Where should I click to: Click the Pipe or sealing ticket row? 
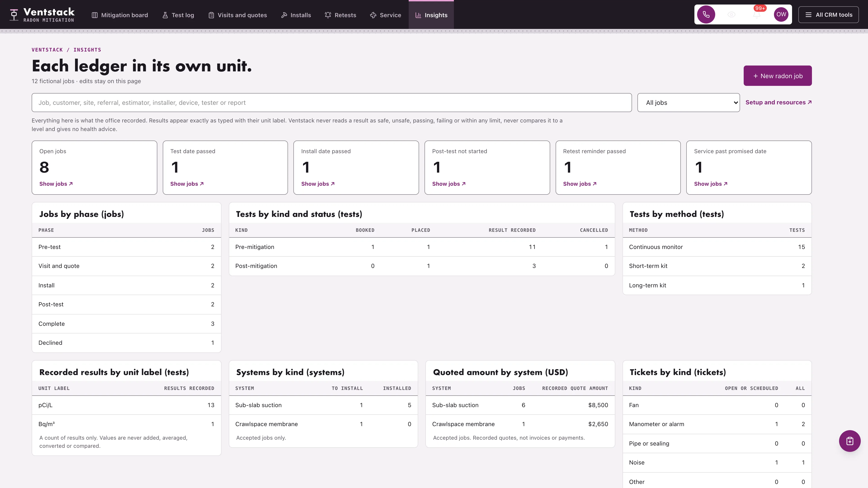(717, 443)
